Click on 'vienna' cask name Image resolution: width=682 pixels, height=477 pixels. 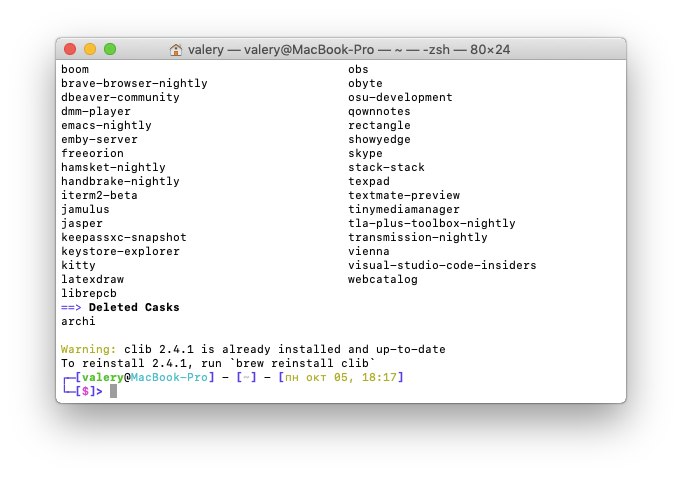369,251
